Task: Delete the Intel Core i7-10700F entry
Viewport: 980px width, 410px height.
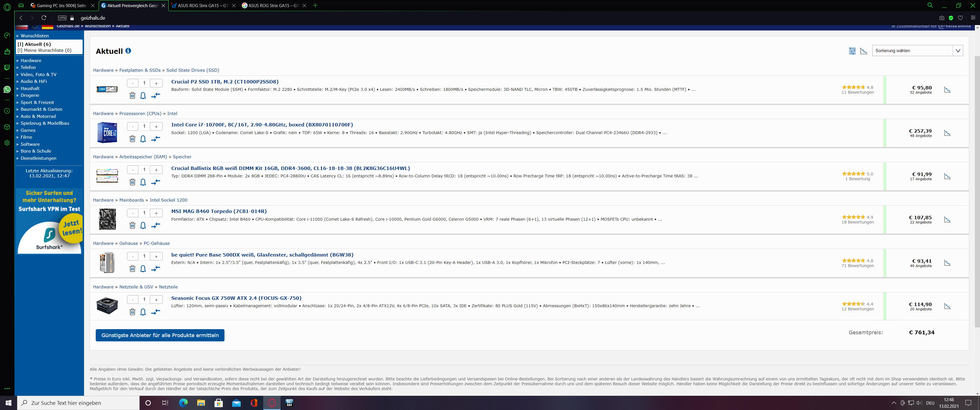Action: point(132,139)
